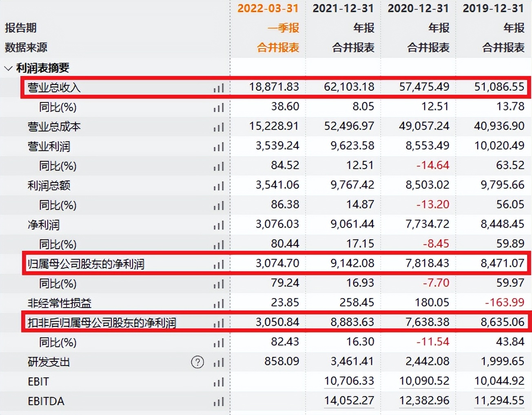Click the 报告期 row label

20,28
